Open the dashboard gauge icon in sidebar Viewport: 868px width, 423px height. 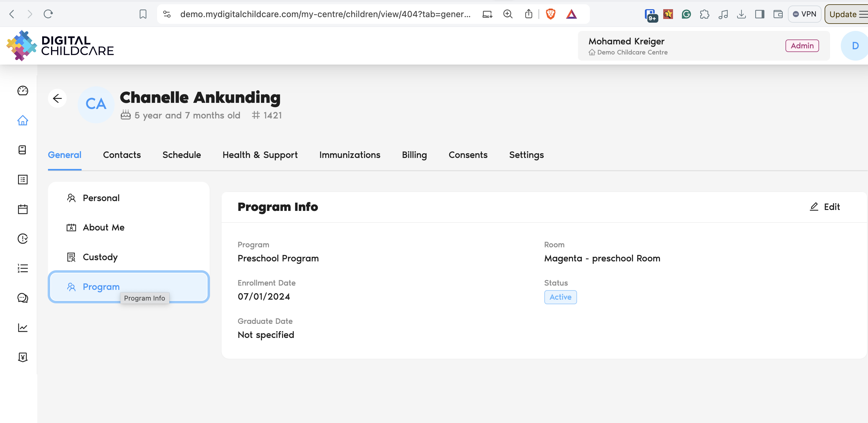[x=23, y=90]
